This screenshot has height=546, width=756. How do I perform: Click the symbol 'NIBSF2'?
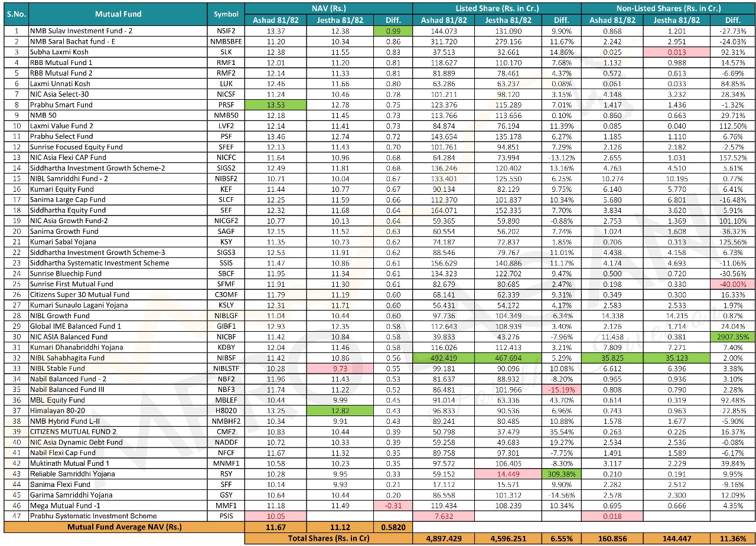pyautogui.click(x=226, y=179)
